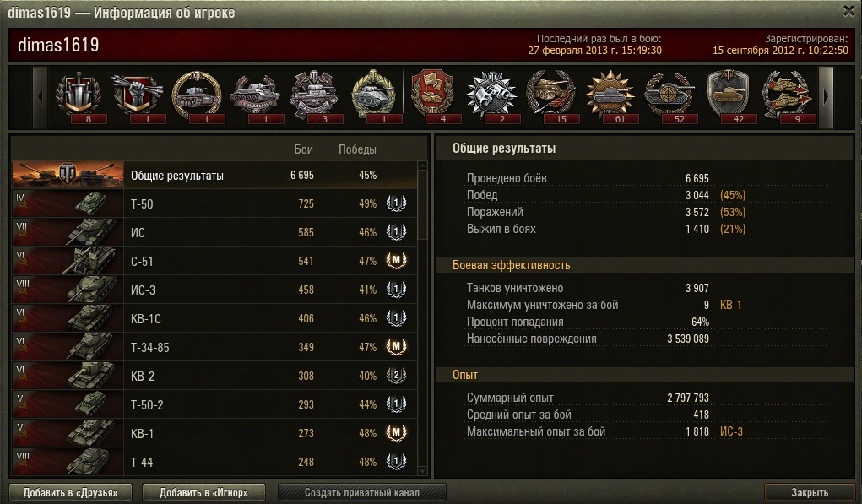The height and width of the screenshot is (504, 862).
Task: Click the Добавить в «Друзья» button
Action: tap(70, 492)
